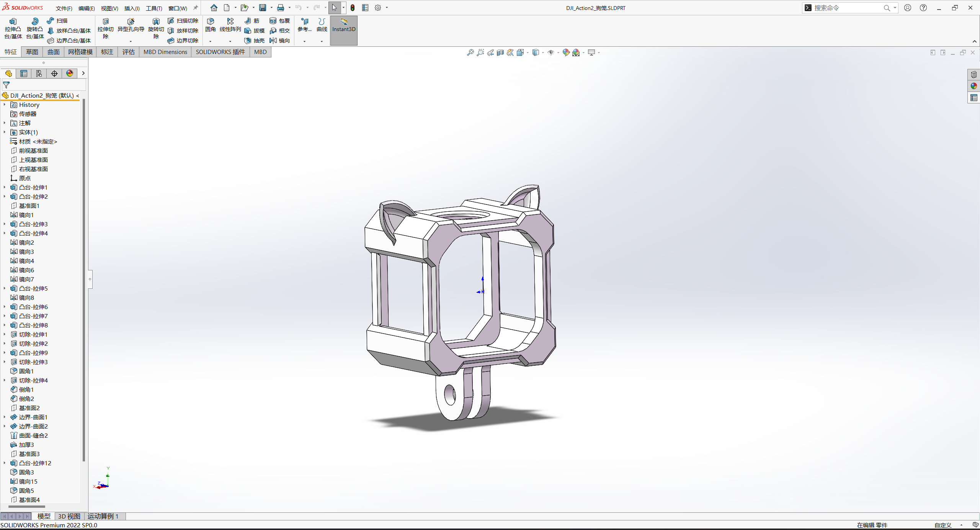
Task: Open the DisplayManager tab in left panel
Action: click(x=70, y=74)
